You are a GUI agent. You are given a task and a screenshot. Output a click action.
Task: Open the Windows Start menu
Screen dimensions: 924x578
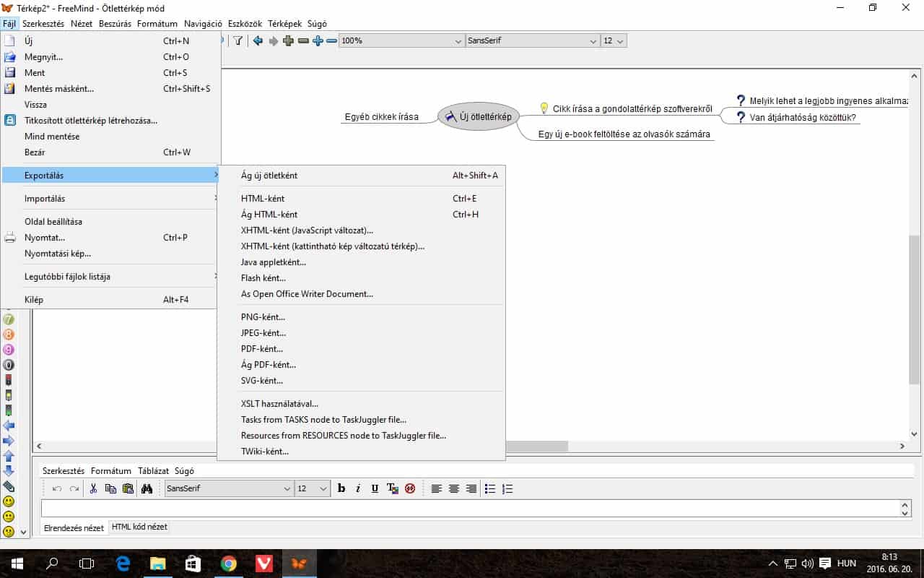pyautogui.click(x=17, y=564)
